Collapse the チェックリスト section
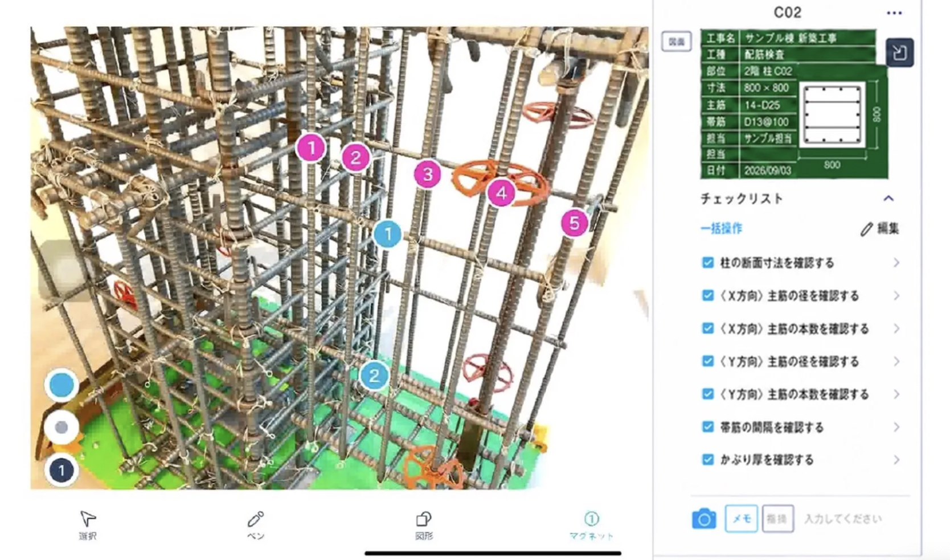The height and width of the screenshot is (560, 950). [888, 199]
